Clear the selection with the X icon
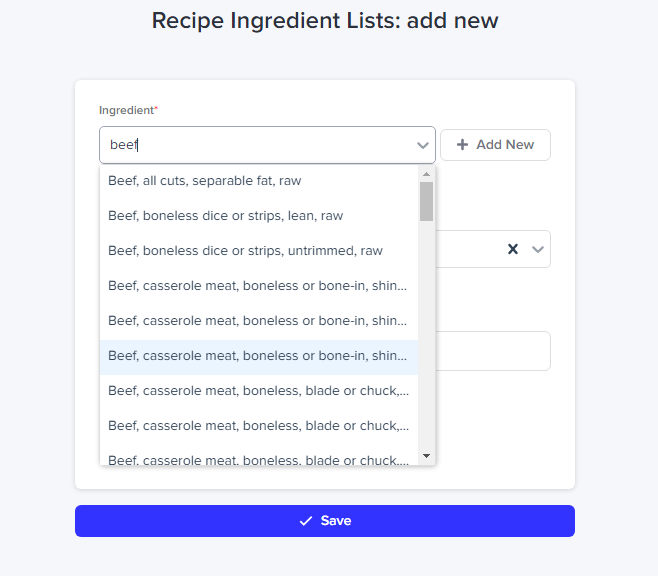The image size is (658, 576). 513,249
